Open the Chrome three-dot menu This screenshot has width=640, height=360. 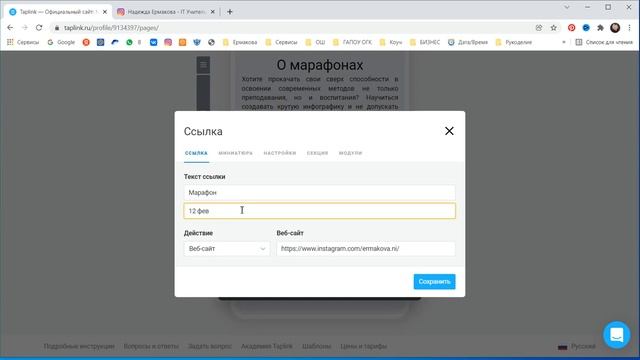[x=630, y=28]
